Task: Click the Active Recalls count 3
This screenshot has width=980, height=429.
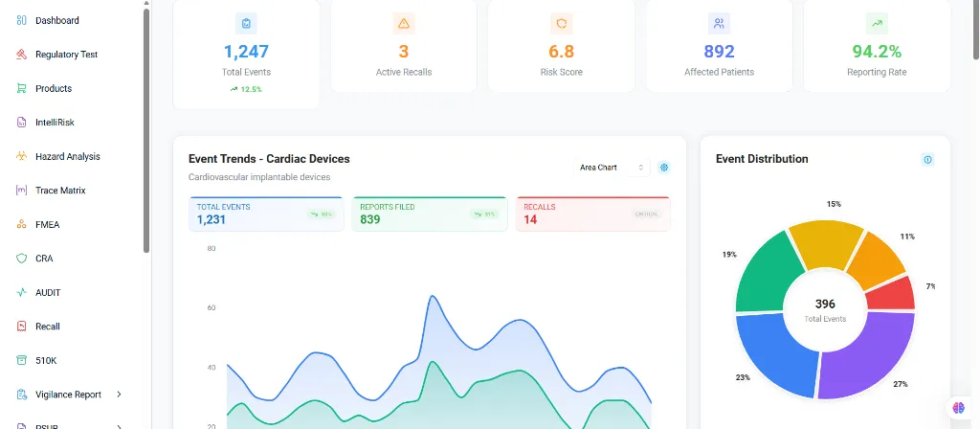Action: click(x=404, y=52)
